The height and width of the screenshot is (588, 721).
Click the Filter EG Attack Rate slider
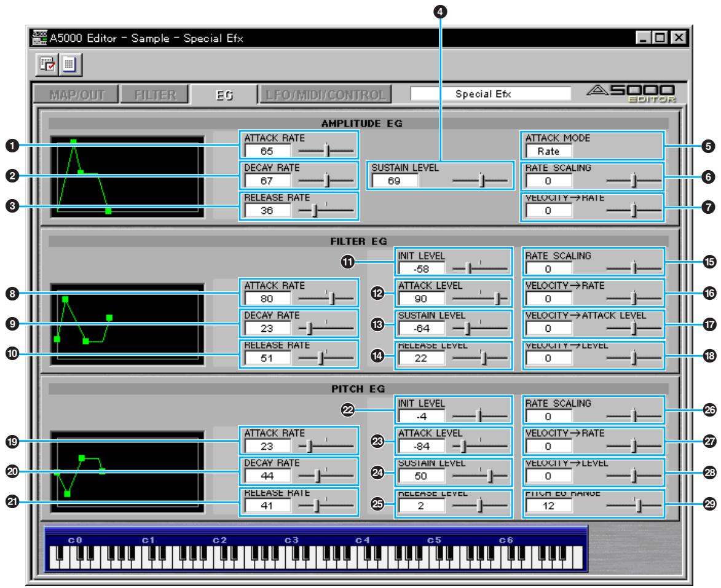(x=326, y=299)
